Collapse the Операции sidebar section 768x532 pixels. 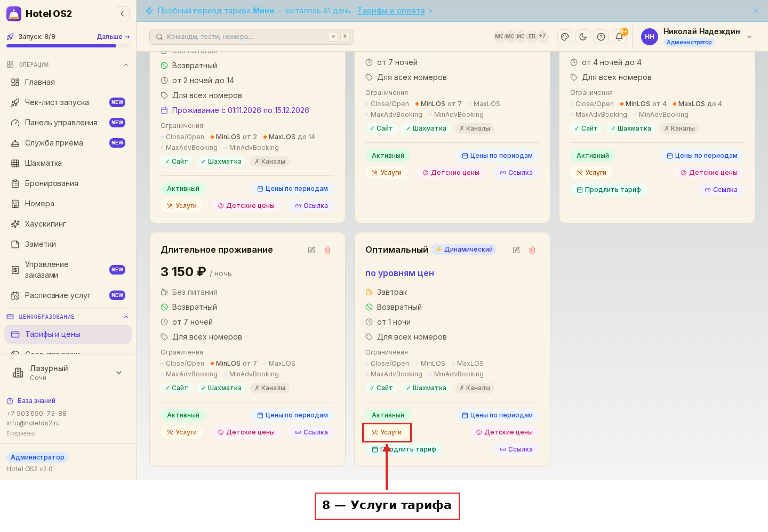(x=126, y=65)
